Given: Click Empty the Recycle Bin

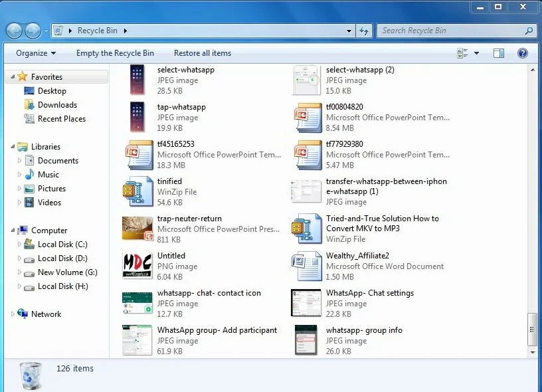Looking at the screenshot, I should pyautogui.click(x=114, y=52).
